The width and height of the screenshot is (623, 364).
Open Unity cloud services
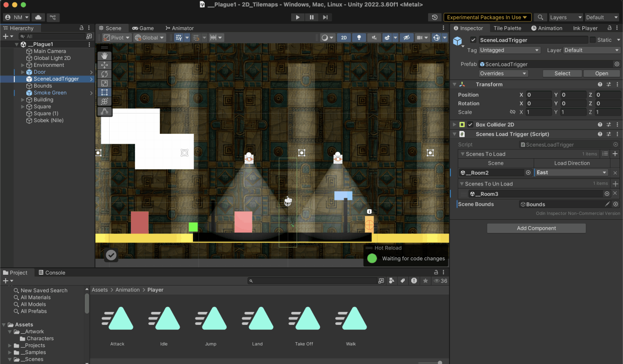38,17
